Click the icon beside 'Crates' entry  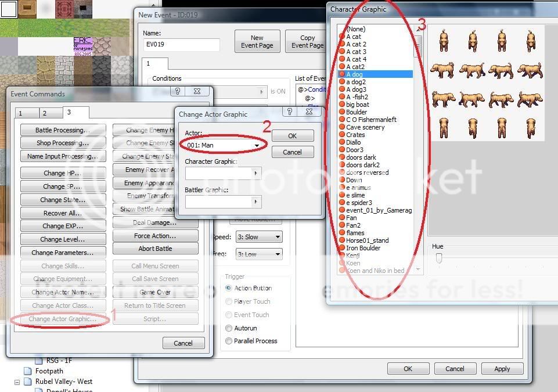click(342, 135)
